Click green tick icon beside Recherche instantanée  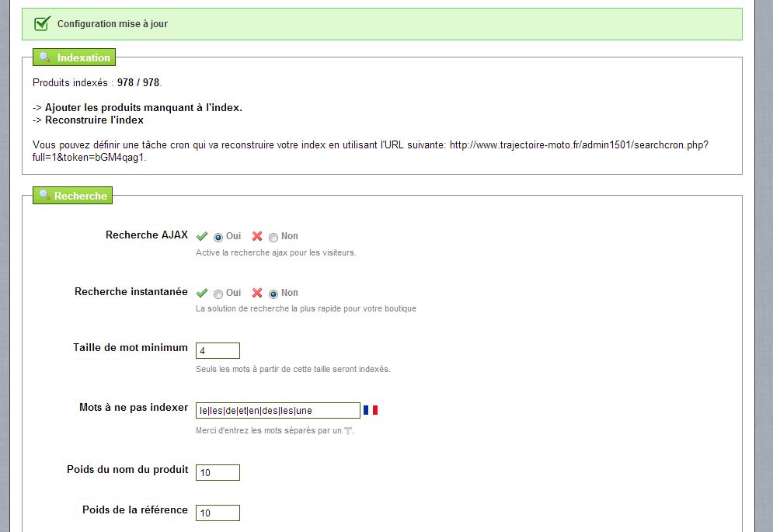(x=202, y=293)
